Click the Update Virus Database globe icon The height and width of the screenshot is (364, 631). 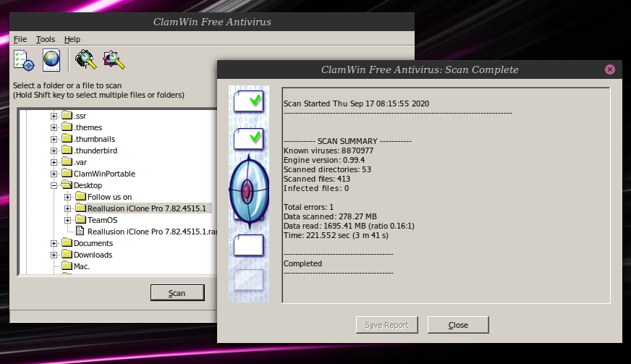[51, 60]
